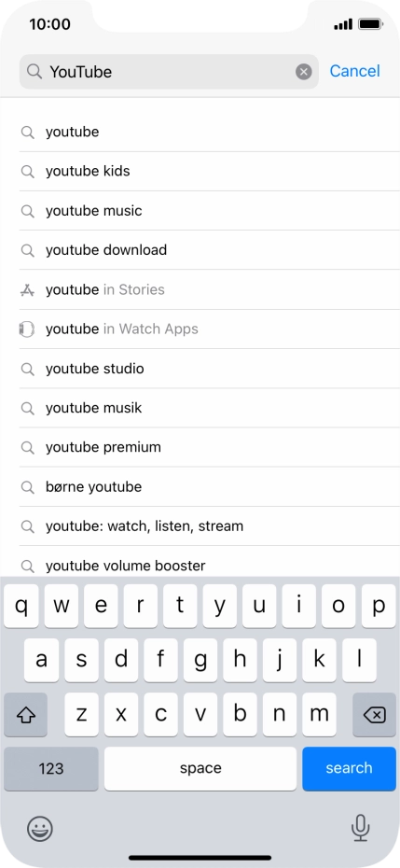Choose the youtube music suggestion

[209, 210]
